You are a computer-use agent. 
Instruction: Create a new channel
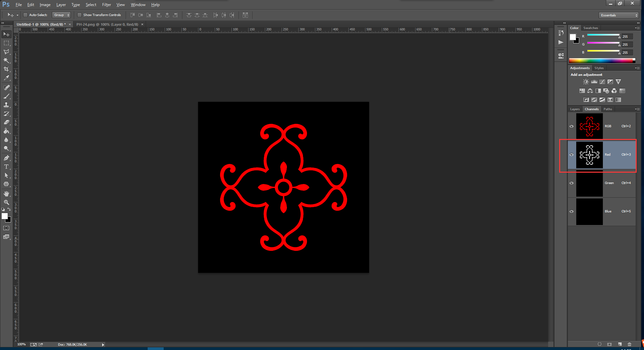click(x=620, y=344)
